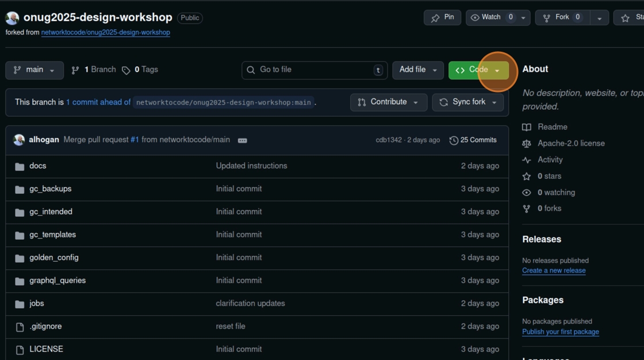Open the gc_backups folder
Viewport: 644px width, 360px height.
51,189
